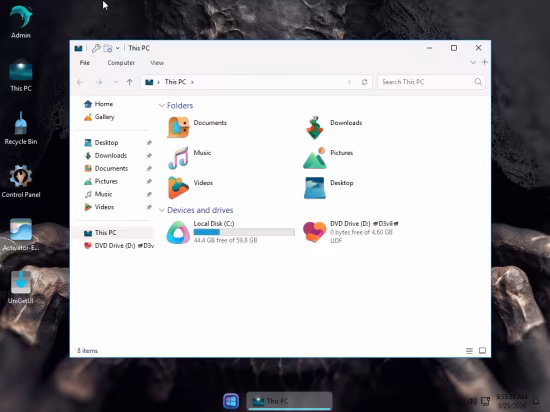This screenshot has height=412, width=550.
Task: Select the Videos folder icon
Action: (x=178, y=188)
